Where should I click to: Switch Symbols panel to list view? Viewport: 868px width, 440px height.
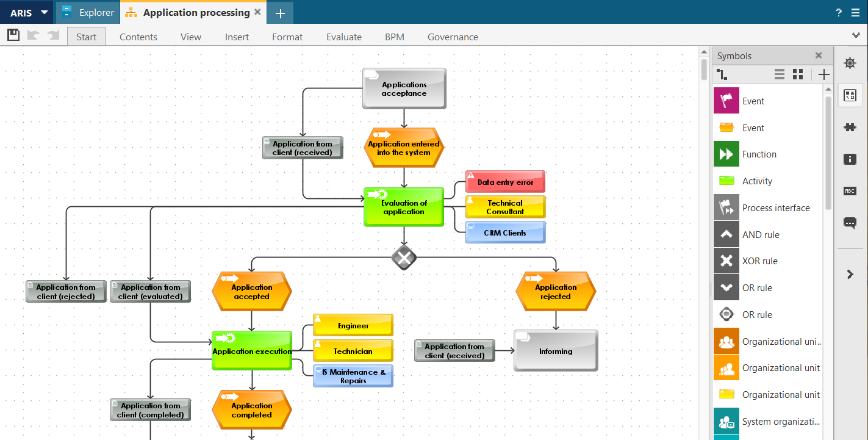click(x=779, y=74)
